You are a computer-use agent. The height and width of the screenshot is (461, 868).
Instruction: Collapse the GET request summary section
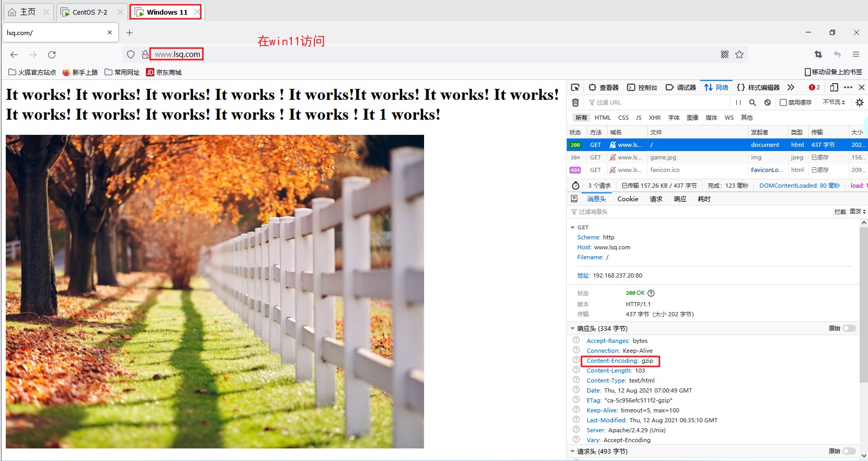click(x=573, y=227)
